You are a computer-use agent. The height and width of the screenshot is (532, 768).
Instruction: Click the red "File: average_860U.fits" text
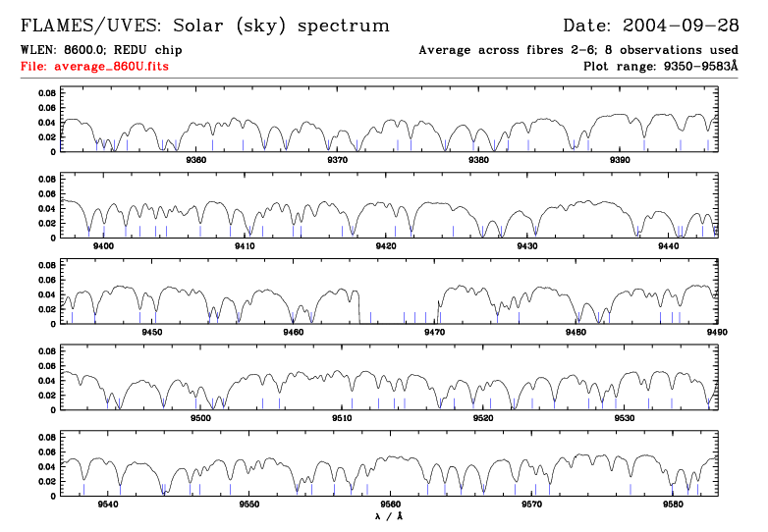(x=94, y=66)
